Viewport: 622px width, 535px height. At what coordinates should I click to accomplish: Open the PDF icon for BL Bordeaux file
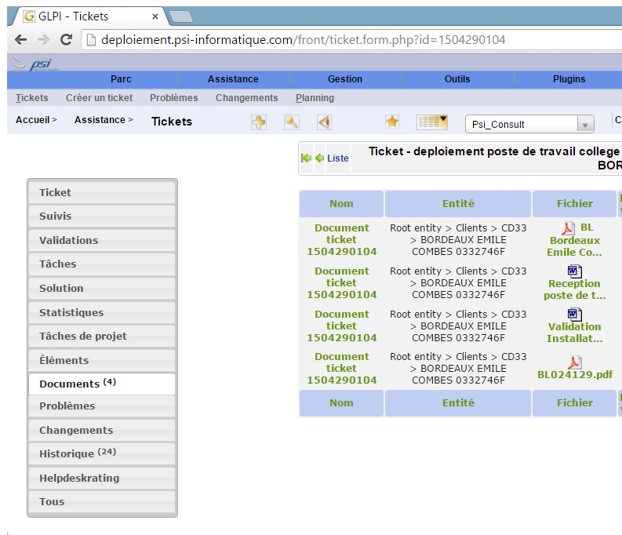567,228
